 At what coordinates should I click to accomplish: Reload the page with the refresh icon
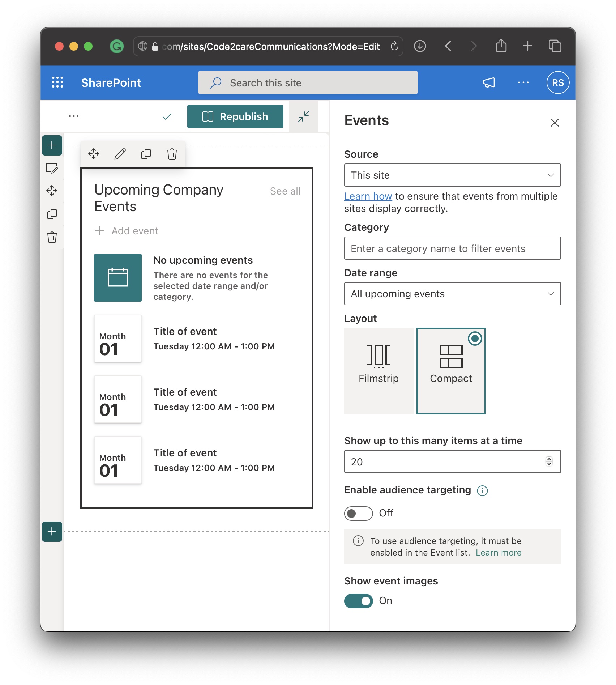[394, 46]
